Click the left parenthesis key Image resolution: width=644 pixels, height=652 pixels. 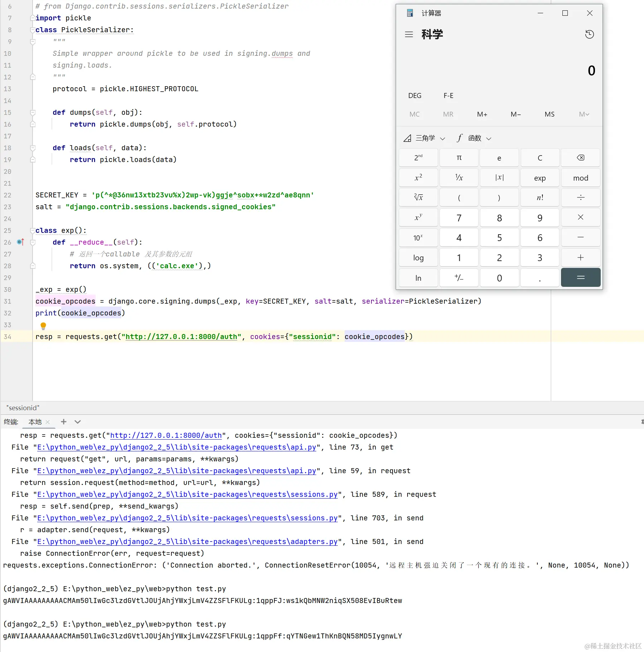[x=459, y=197]
